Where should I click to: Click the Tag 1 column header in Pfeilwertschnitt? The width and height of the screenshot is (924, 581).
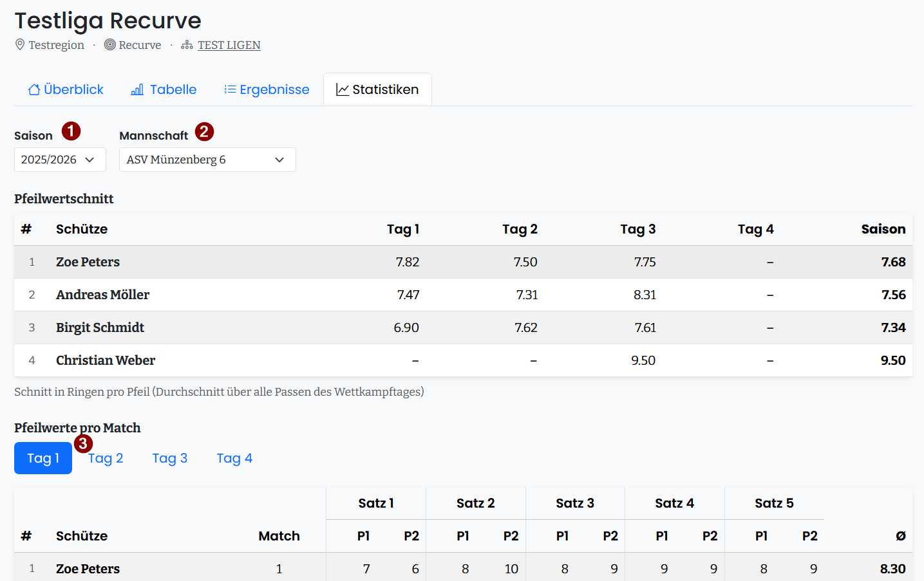point(403,229)
